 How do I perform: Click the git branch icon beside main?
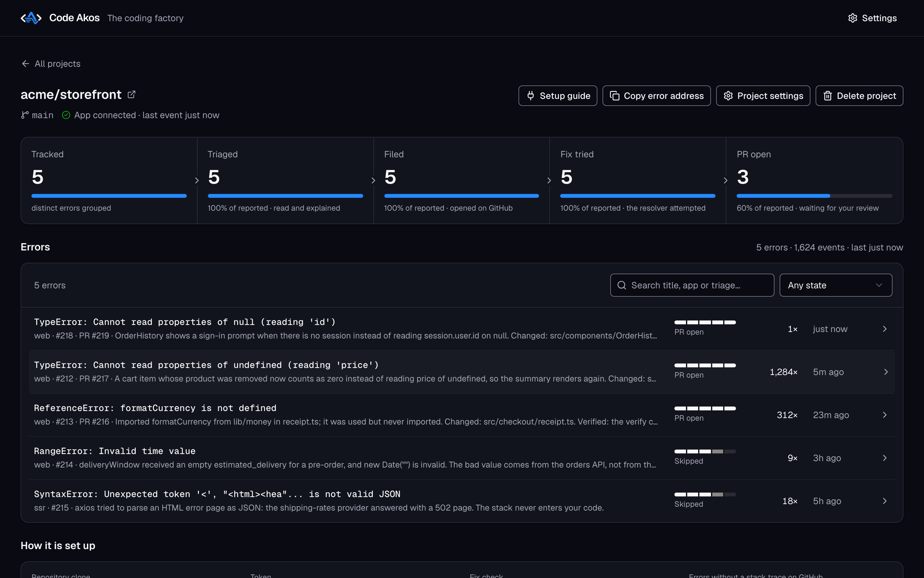25,115
